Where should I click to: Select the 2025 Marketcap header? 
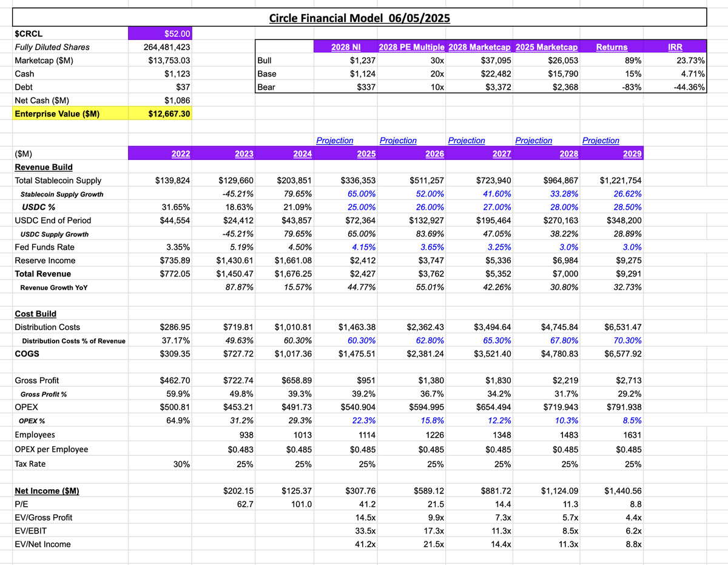(x=547, y=47)
